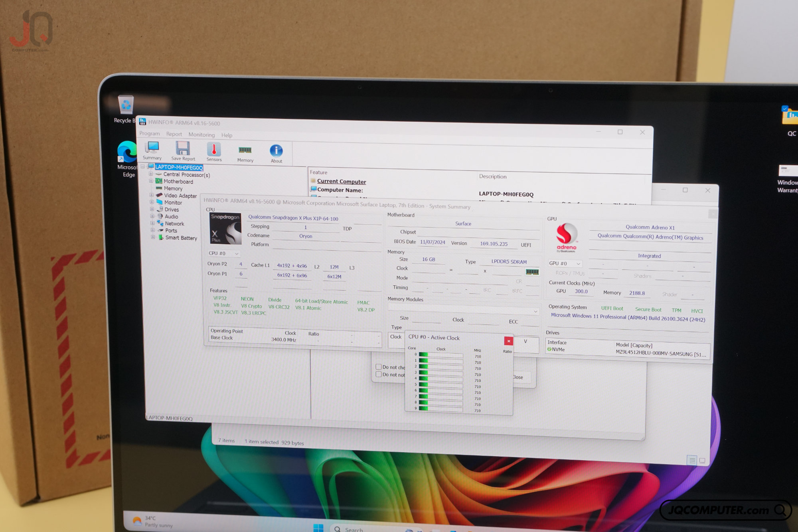The width and height of the screenshot is (798, 532).
Task: Click the Current Computer heading
Action: pyautogui.click(x=342, y=182)
